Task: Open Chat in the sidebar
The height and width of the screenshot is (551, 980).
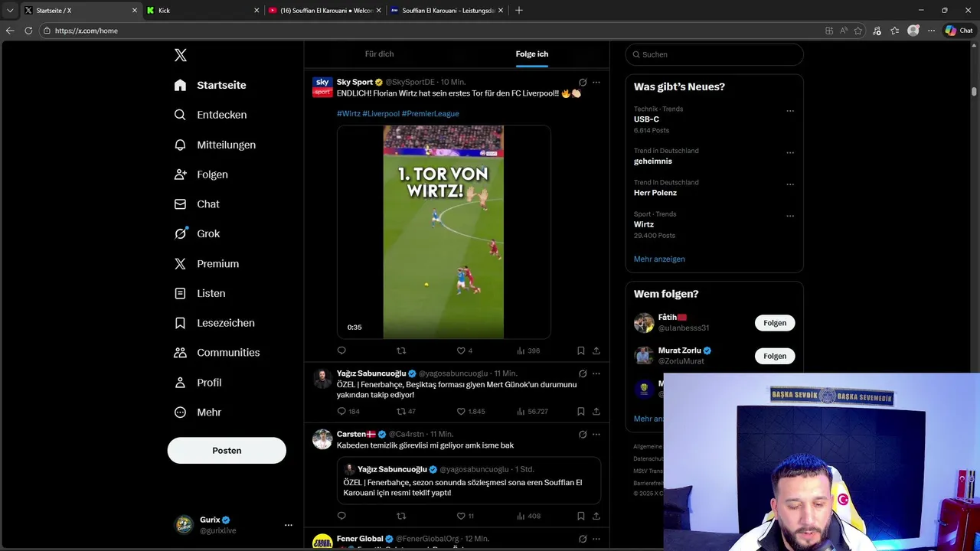Action: click(197, 204)
